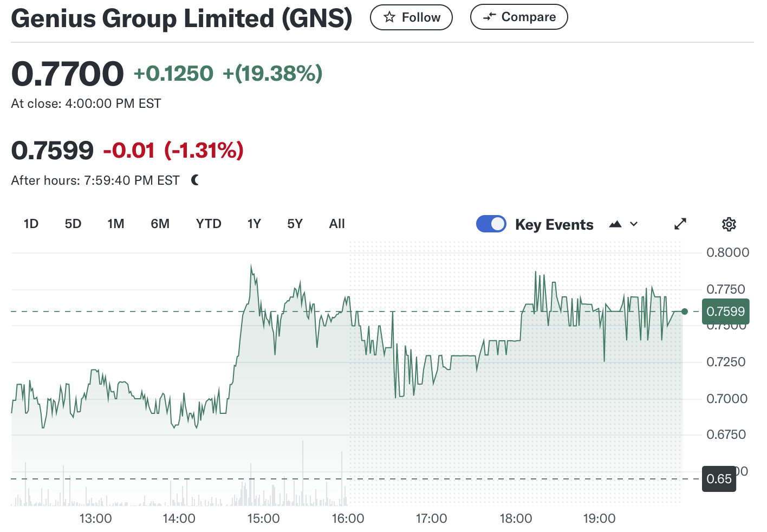Click the green end dot of price line

coord(685,312)
